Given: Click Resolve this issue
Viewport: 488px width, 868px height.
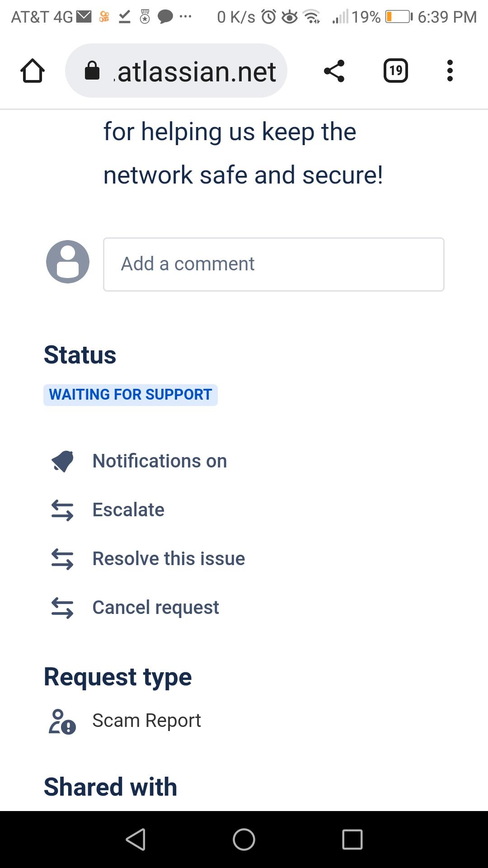Looking at the screenshot, I should tap(169, 559).
